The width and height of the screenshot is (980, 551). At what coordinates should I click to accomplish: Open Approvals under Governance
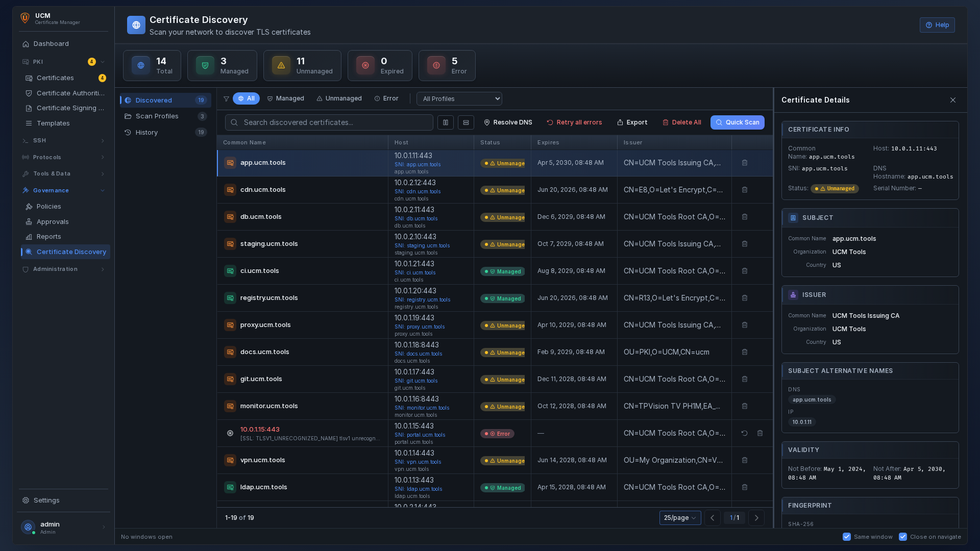point(65,222)
